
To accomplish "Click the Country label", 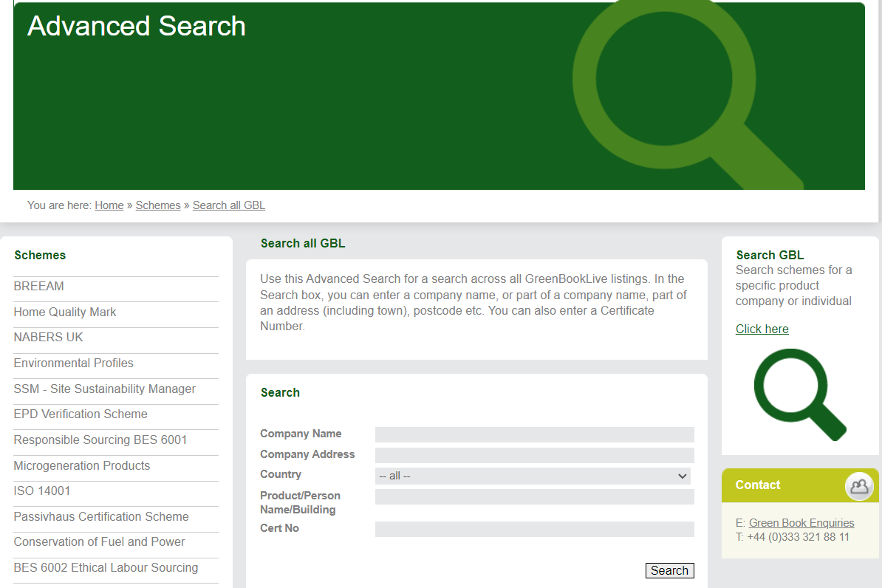I will click(x=280, y=474).
